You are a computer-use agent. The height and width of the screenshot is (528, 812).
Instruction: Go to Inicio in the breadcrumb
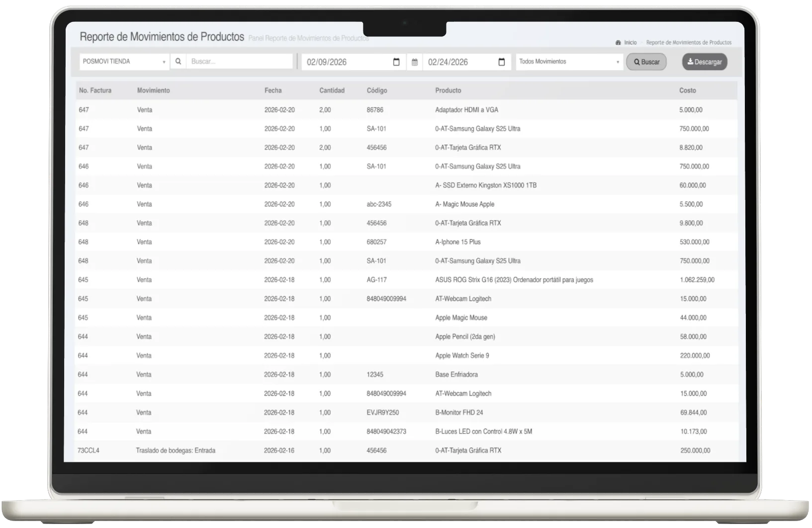click(630, 43)
